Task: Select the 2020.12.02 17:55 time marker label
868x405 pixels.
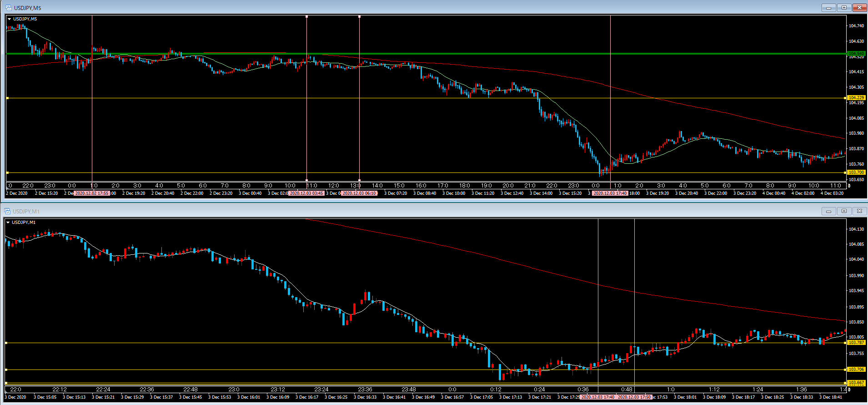Action: tap(92, 193)
